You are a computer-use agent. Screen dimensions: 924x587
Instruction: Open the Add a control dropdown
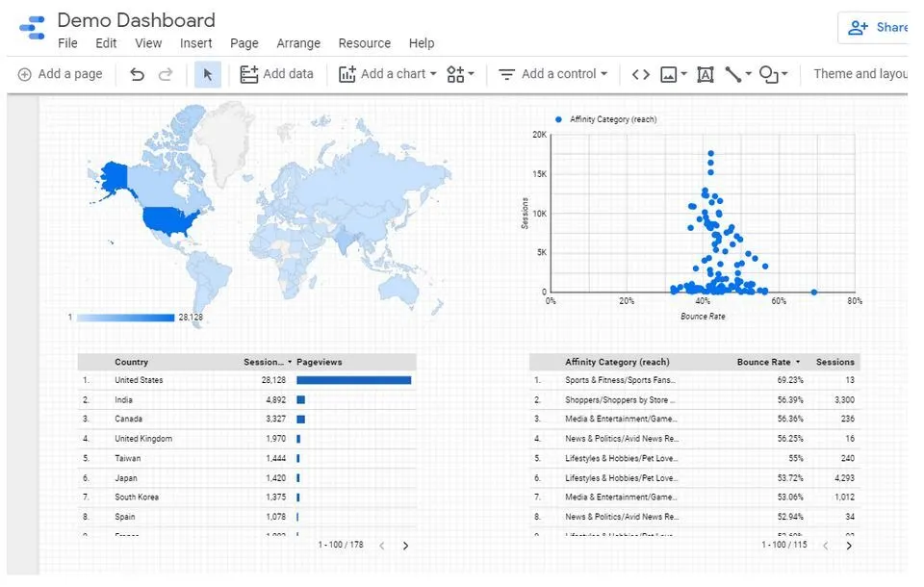coord(552,74)
